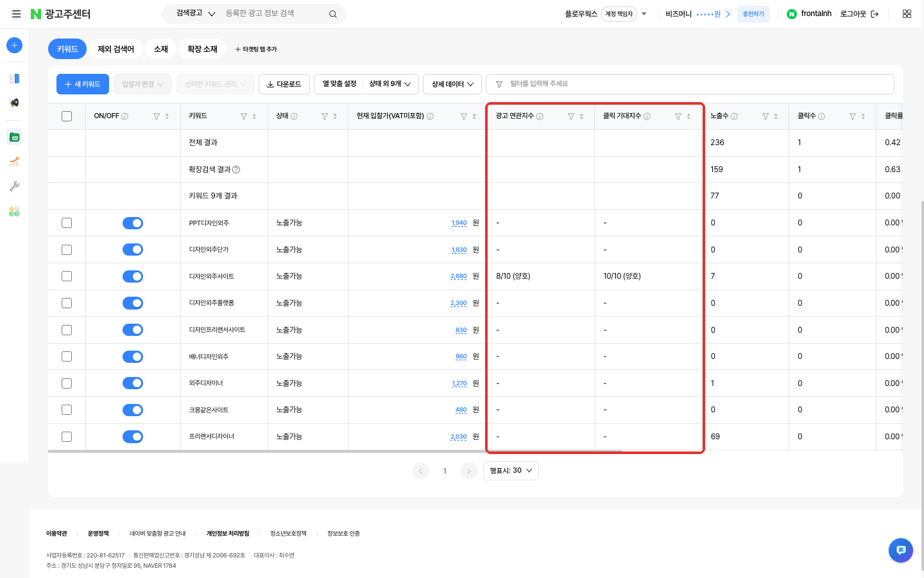Click info icon next to 광고 연관지수

tap(540, 116)
